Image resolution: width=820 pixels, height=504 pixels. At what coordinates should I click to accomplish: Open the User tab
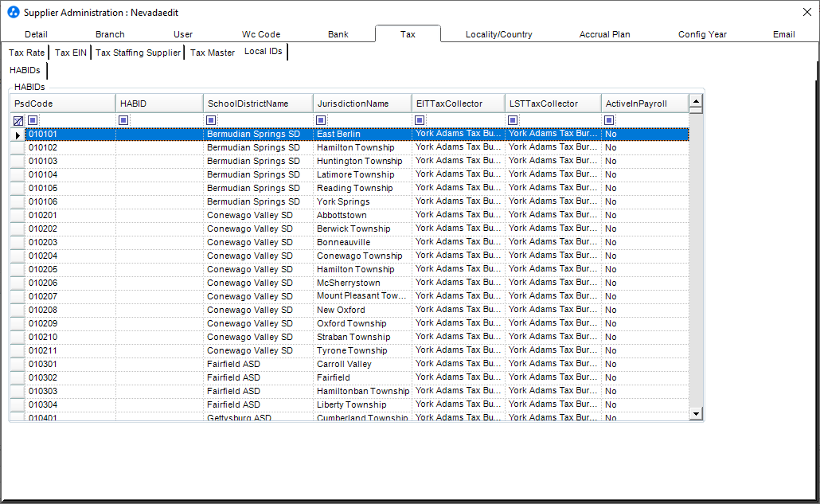[x=183, y=34]
